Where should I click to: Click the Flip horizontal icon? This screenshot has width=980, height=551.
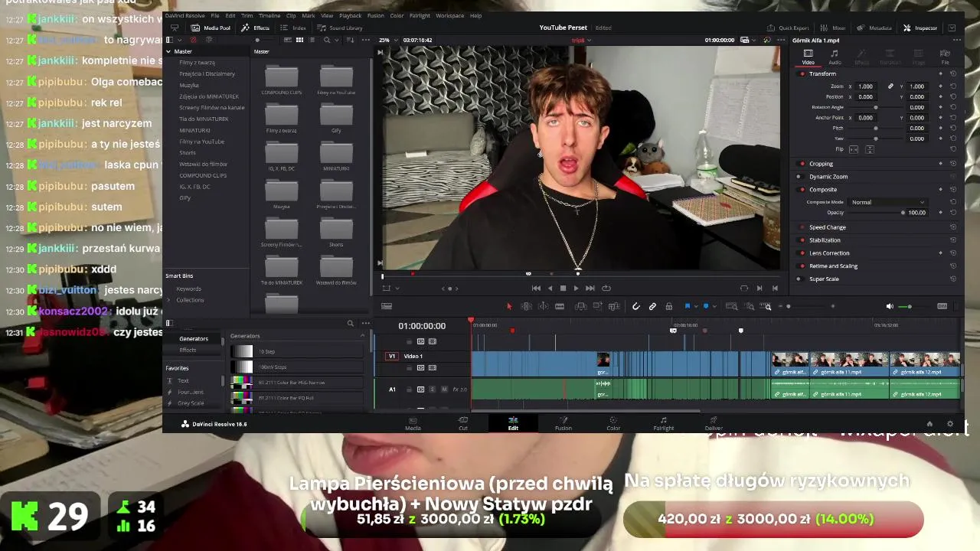852,149
